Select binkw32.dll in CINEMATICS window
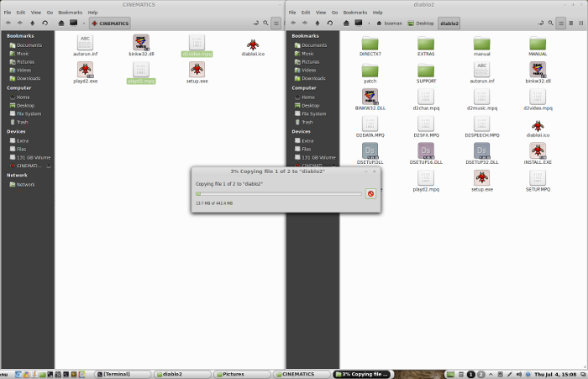This screenshot has width=588, height=379. pos(141,45)
